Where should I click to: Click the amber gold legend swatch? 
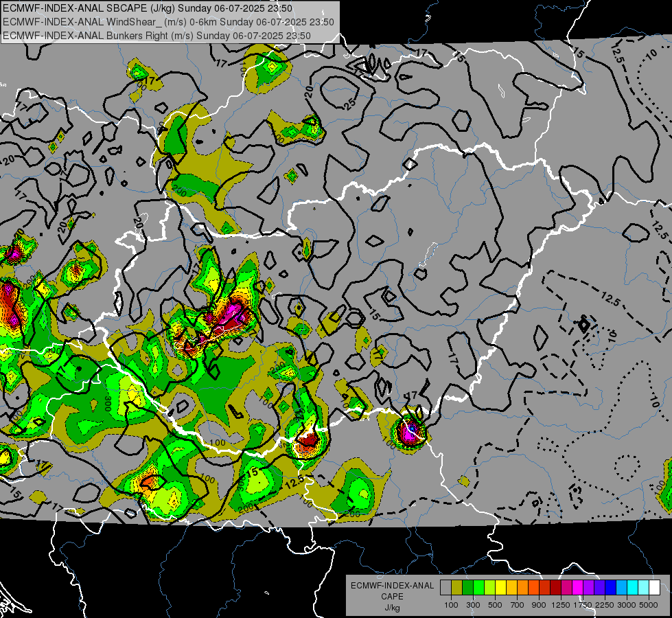coord(511,587)
